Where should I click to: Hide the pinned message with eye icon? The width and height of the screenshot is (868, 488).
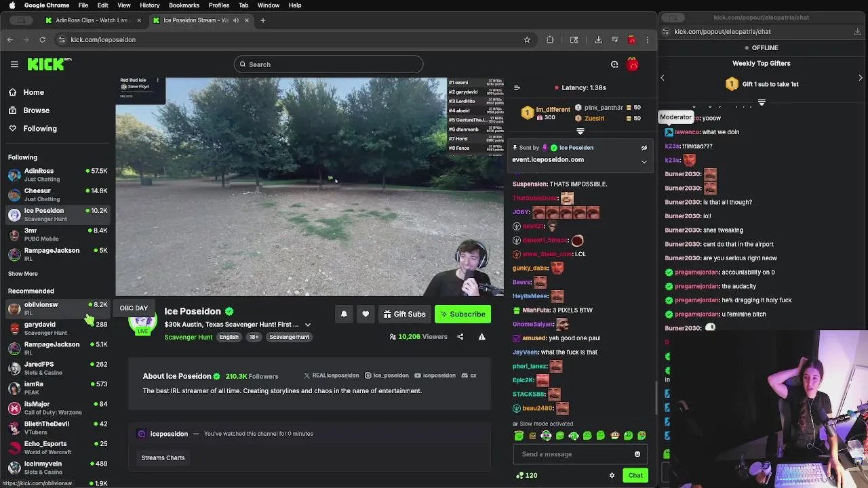(x=644, y=148)
